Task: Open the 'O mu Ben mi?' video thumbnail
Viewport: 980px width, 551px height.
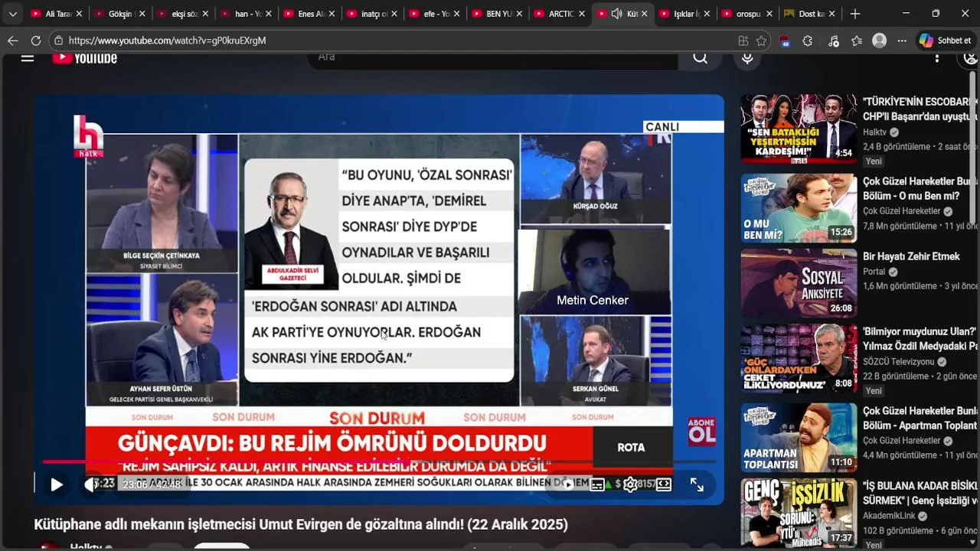Action: tap(799, 208)
